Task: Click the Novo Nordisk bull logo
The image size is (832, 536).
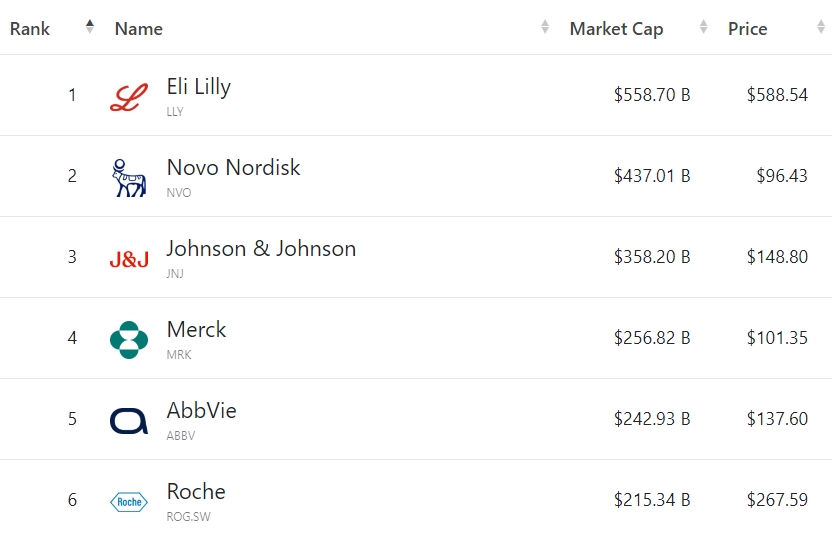Action: pos(128,177)
